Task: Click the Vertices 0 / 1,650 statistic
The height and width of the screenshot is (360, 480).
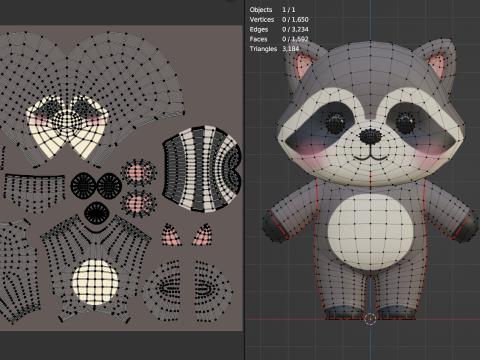Action: pos(279,20)
